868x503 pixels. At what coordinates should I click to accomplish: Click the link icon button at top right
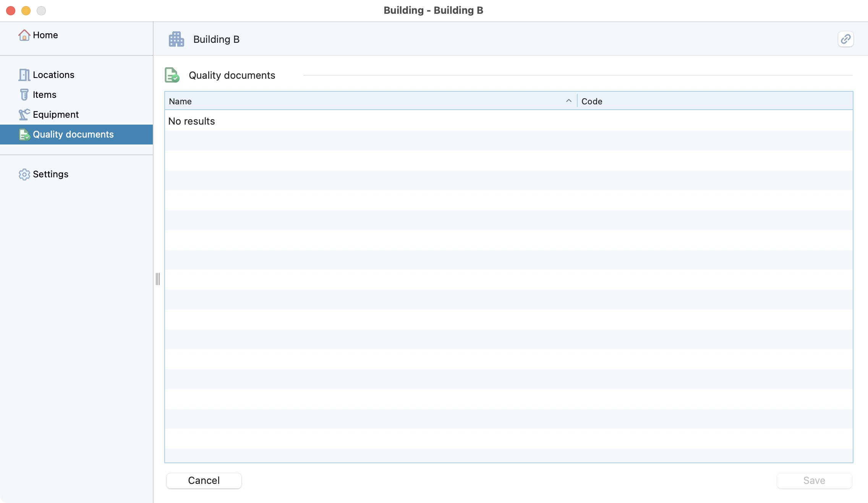(x=846, y=39)
